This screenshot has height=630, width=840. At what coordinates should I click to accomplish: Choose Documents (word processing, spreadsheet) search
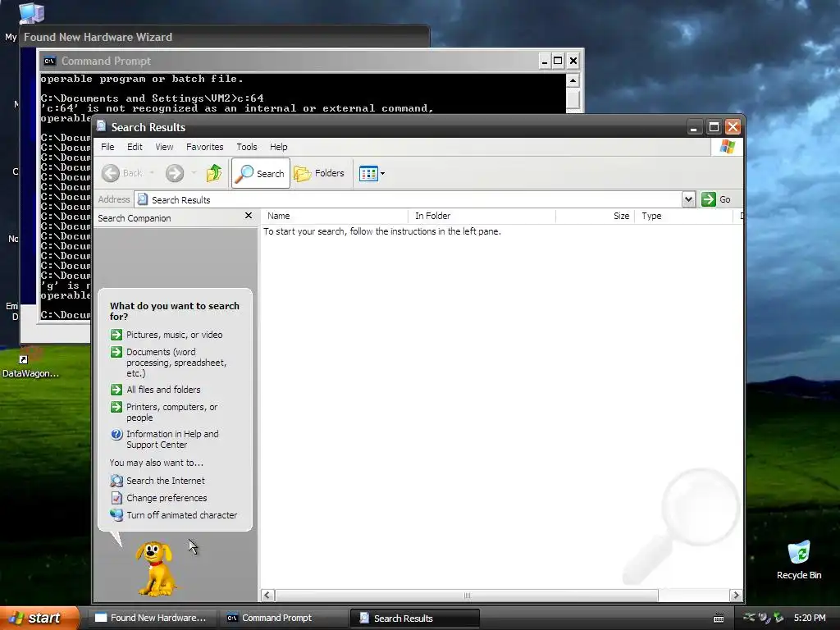(176, 363)
